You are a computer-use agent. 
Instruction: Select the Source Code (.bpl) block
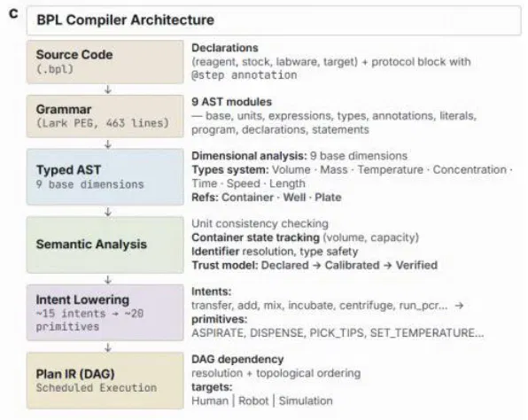tap(105, 62)
